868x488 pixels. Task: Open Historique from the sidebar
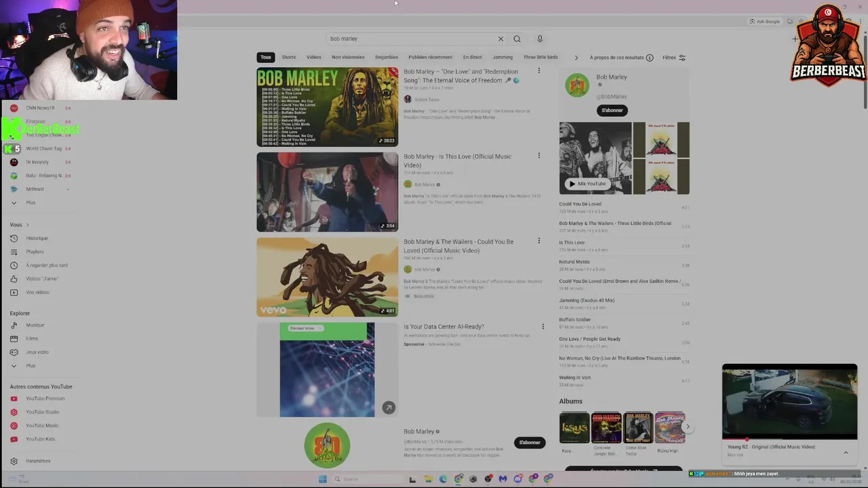coord(37,238)
